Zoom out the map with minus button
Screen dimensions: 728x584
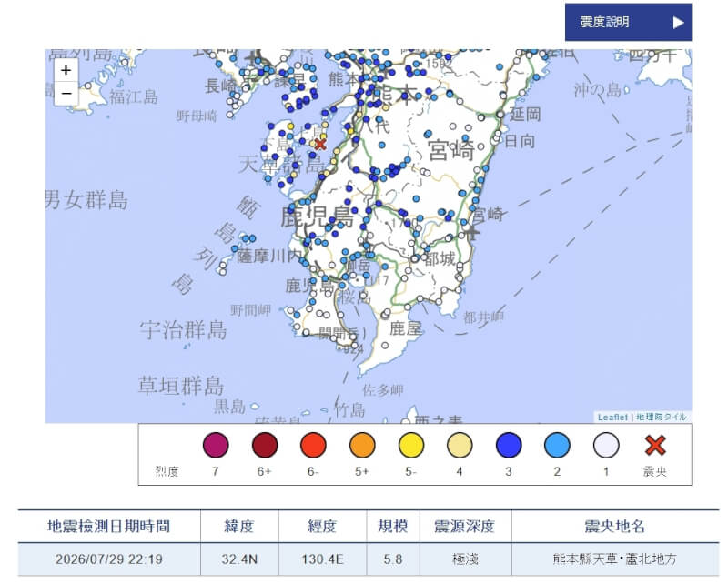coord(66,94)
